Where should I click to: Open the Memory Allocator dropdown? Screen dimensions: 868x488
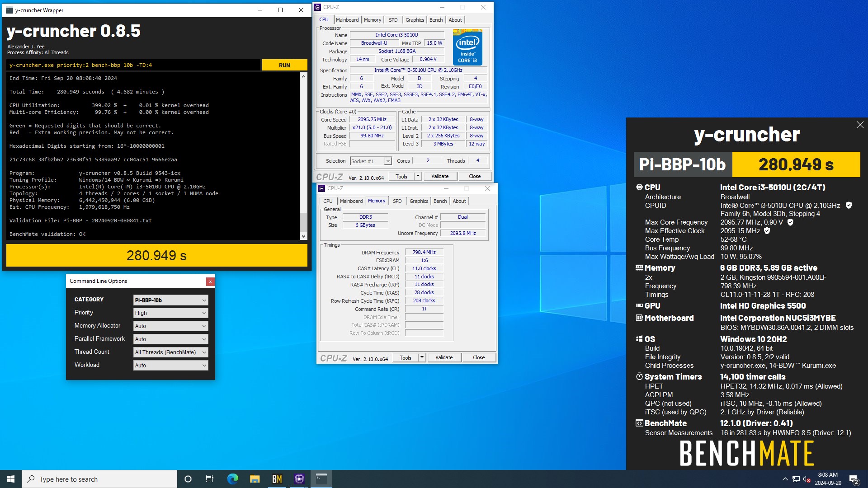click(x=170, y=326)
